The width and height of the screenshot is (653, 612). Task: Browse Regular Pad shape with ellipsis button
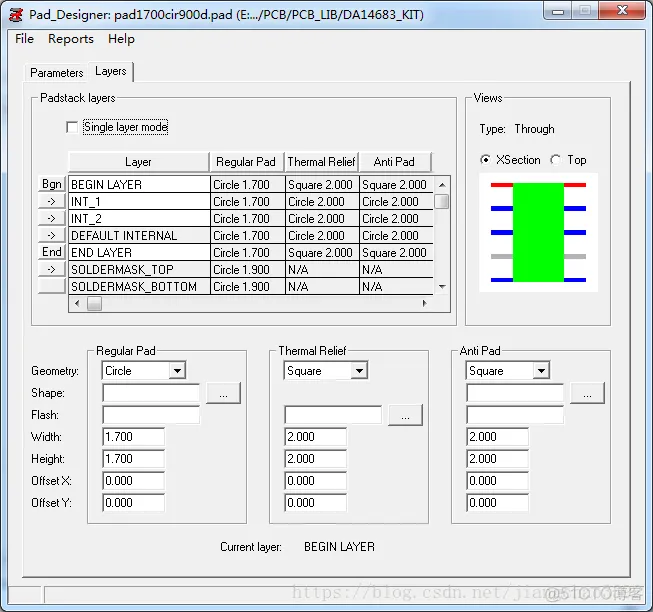pos(224,393)
